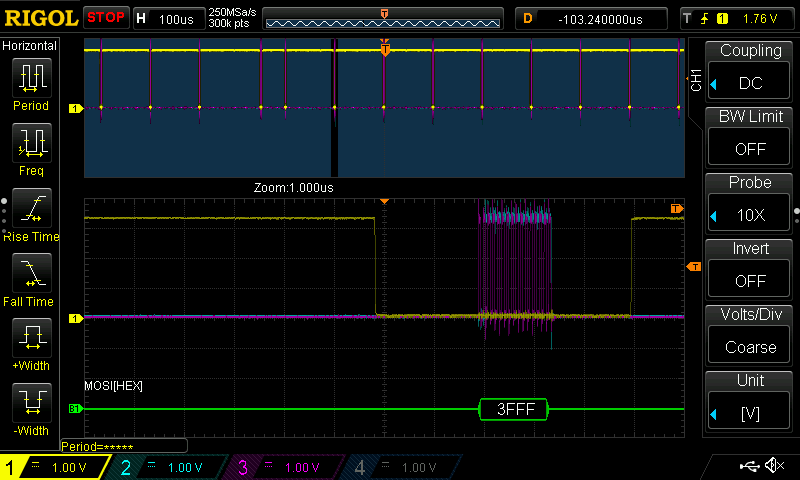Click the horizontal delay -103.240000us field
800x480 pixels.
591,19
